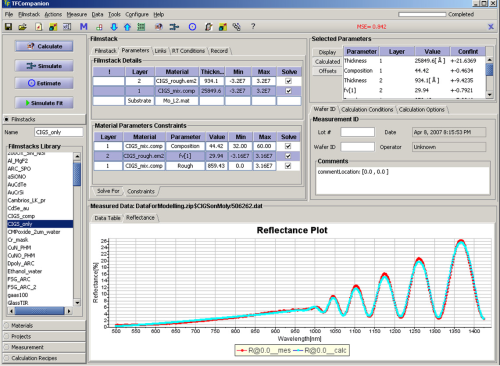Expand the Materials panel
Image resolution: width=500 pixels, height=366 pixels.
44,326
